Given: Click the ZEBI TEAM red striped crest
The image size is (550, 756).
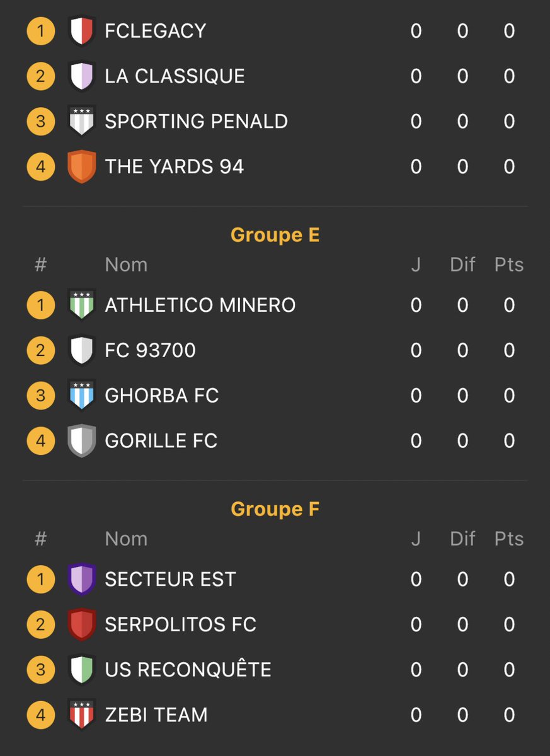Looking at the screenshot, I should (81, 714).
